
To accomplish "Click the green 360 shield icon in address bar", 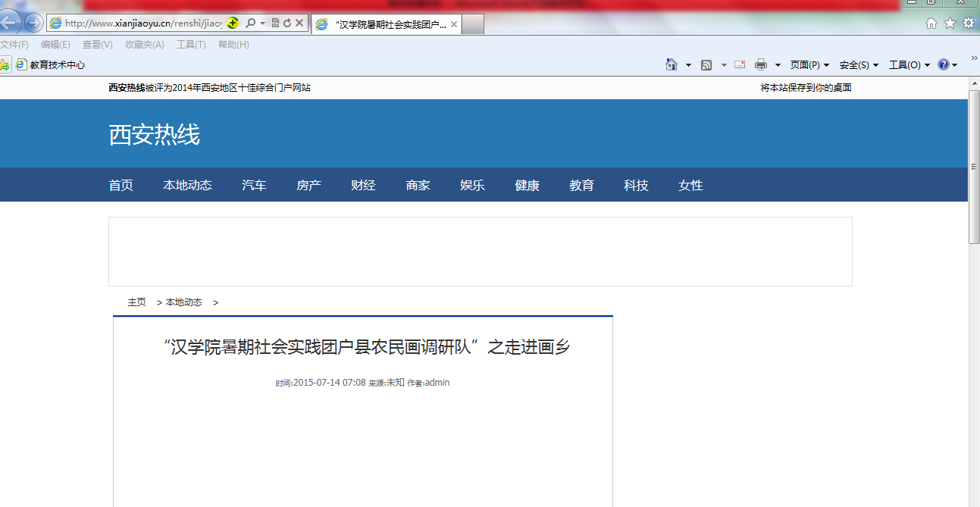I will pyautogui.click(x=233, y=23).
